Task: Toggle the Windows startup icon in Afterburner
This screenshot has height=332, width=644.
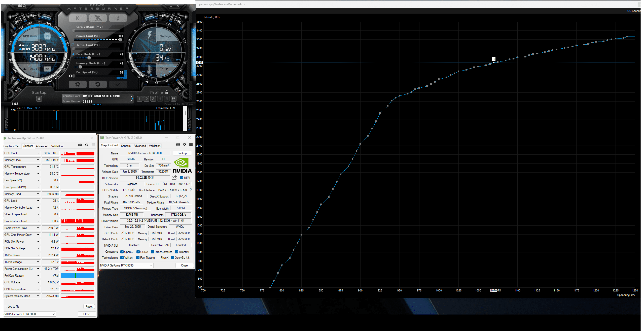Action: 39,99
